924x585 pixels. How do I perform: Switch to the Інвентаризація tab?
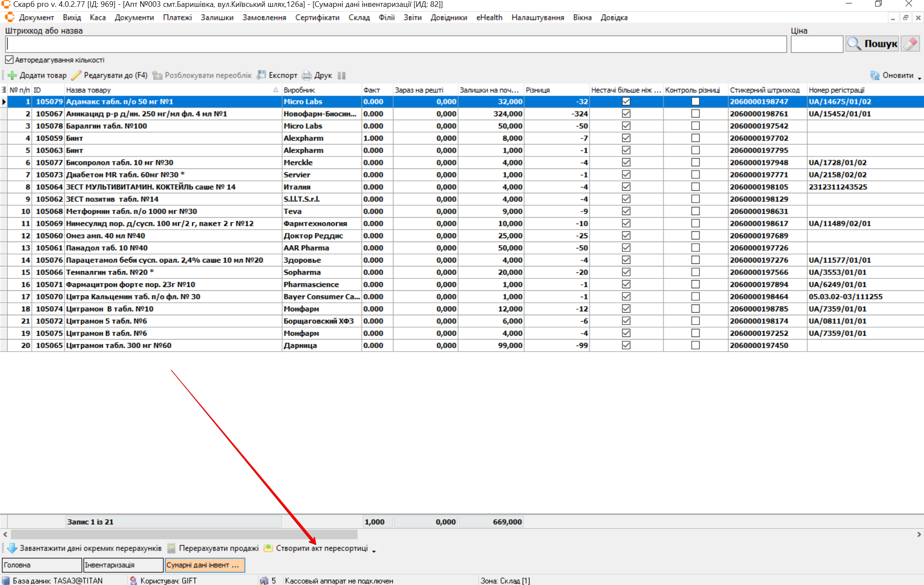[123, 565]
